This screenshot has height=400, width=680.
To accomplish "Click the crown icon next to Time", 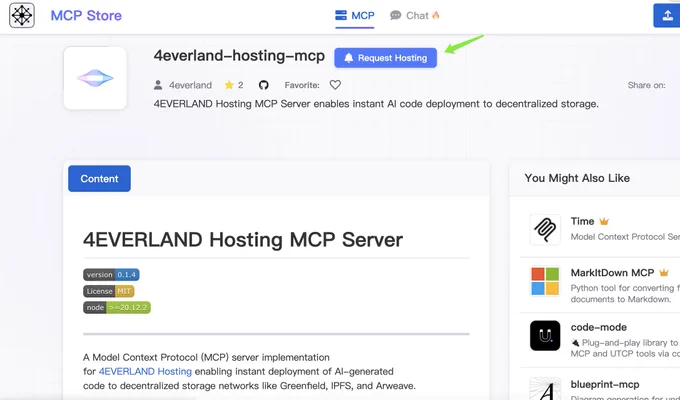I will click(604, 222).
